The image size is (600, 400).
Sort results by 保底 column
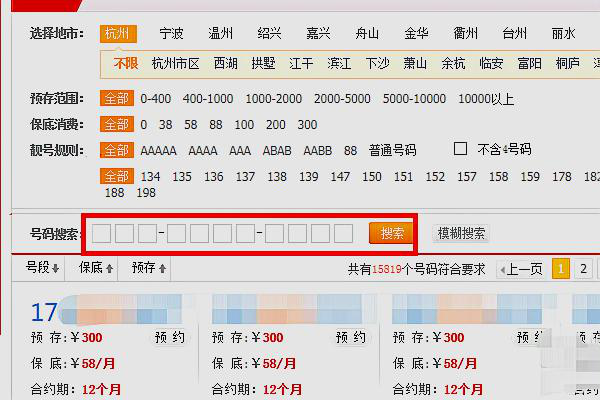[96, 268]
